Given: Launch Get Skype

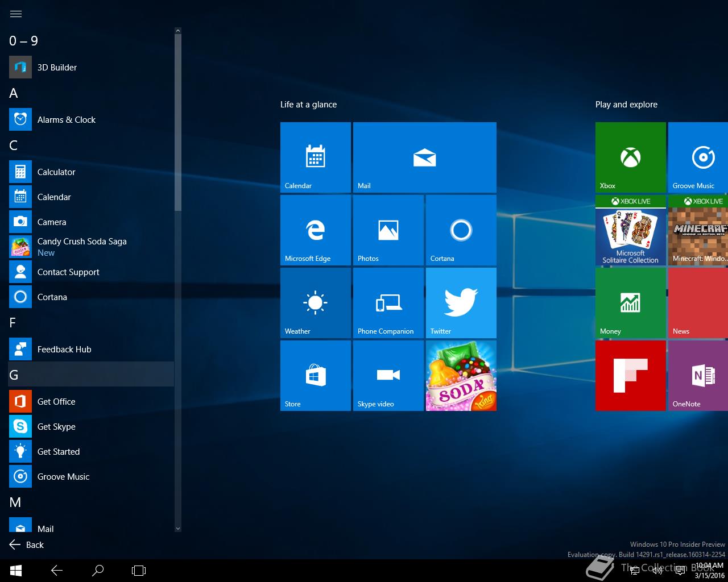Looking at the screenshot, I should 91,426.
